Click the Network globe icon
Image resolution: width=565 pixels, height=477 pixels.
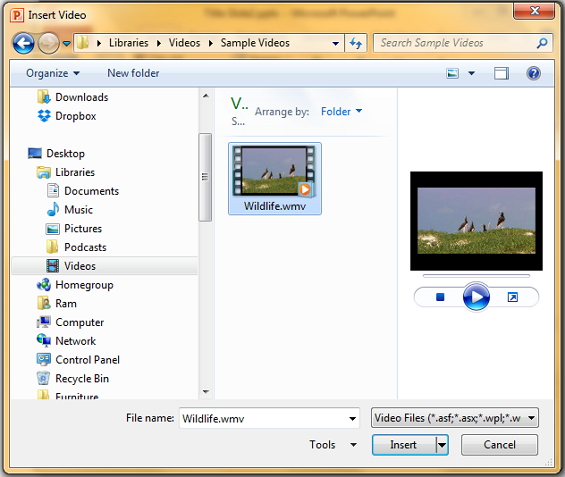point(44,341)
